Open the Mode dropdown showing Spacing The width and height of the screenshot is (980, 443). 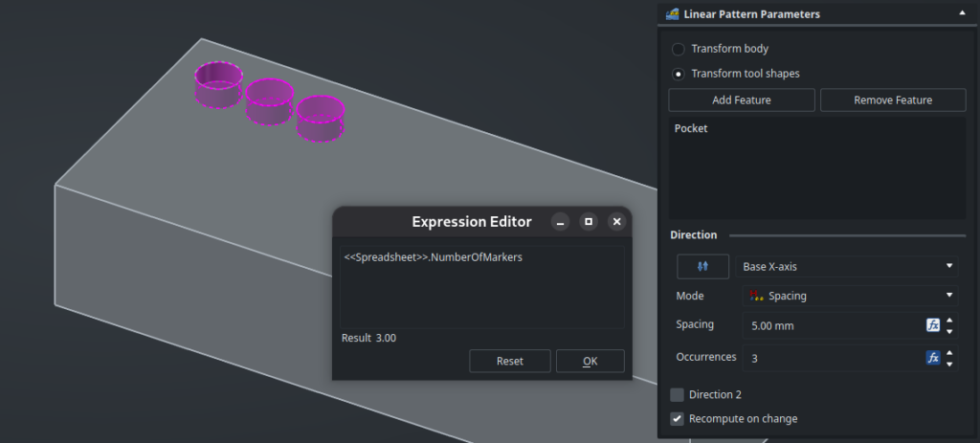coord(849,296)
